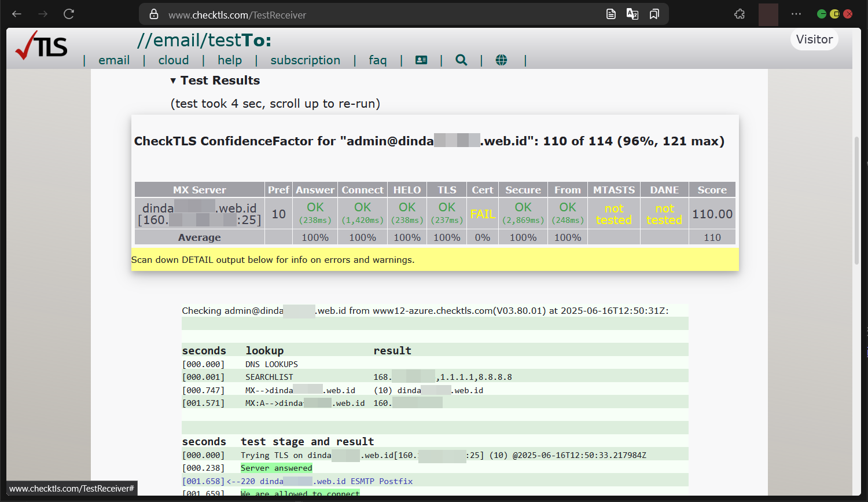Click the ConfidenceFactor heading text

pos(429,141)
